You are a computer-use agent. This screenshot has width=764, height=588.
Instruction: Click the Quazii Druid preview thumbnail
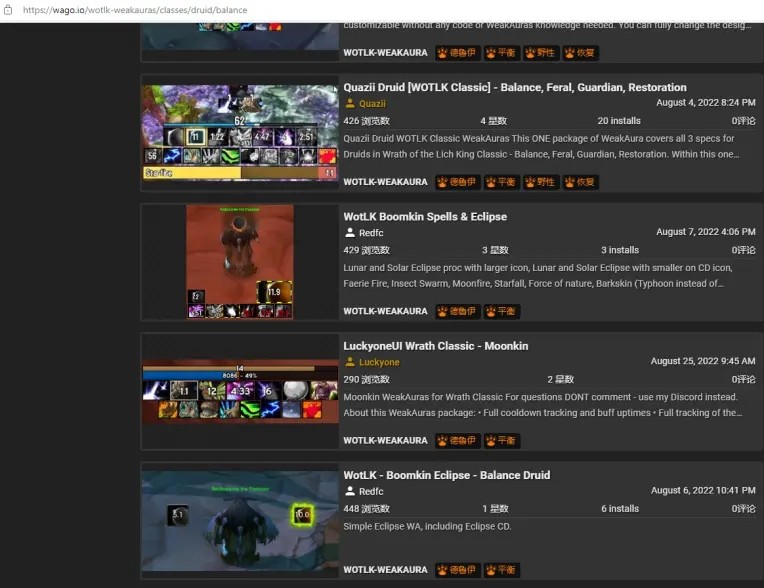coord(240,132)
